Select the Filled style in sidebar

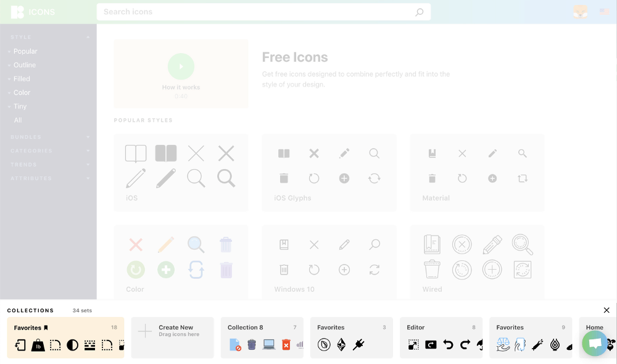[x=22, y=79]
